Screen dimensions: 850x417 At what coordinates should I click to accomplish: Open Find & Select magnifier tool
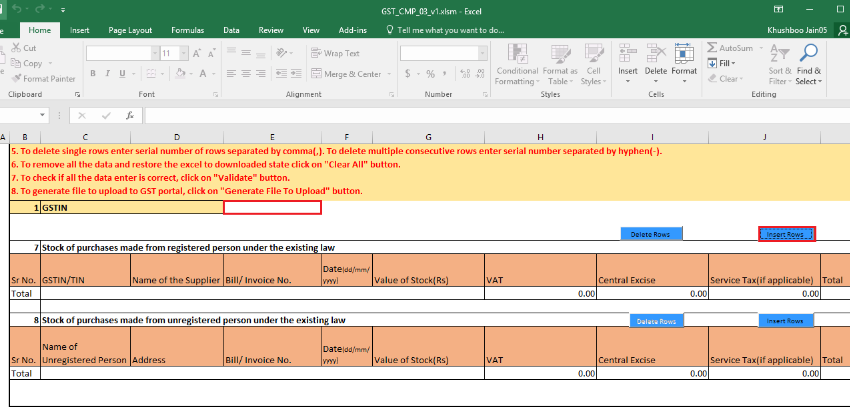(x=809, y=54)
